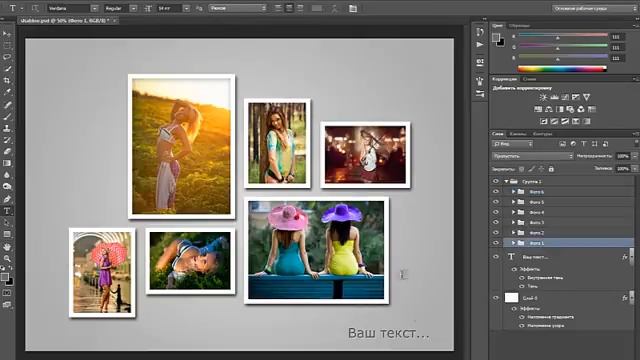This screenshot has width=640, height=360.
Task: Hide the Фото 4 group
Action: pos(496,212)
